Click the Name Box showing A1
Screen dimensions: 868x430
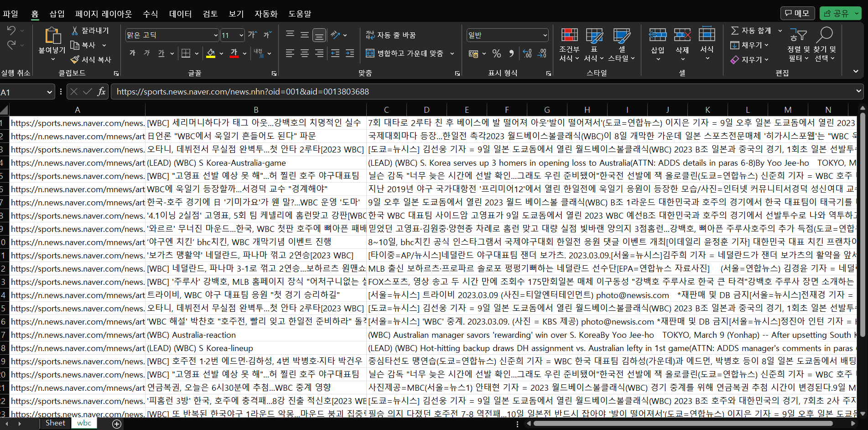pyautogui.click(x=23, y=92)
